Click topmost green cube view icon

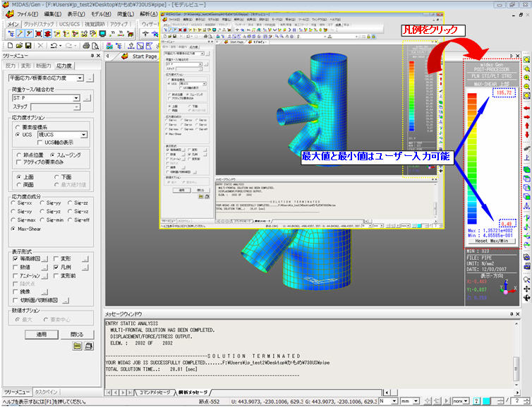526,169
